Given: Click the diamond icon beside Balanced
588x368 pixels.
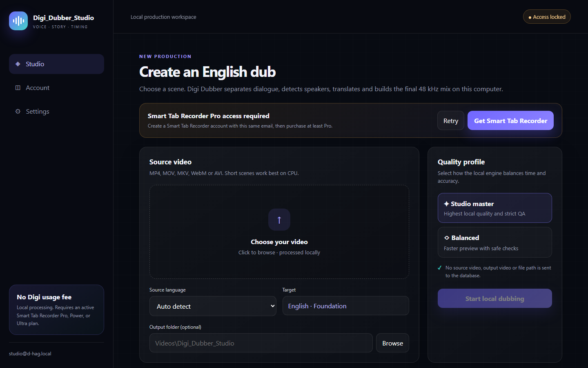Looking at the screenshot, I should (x=447, y=238).
